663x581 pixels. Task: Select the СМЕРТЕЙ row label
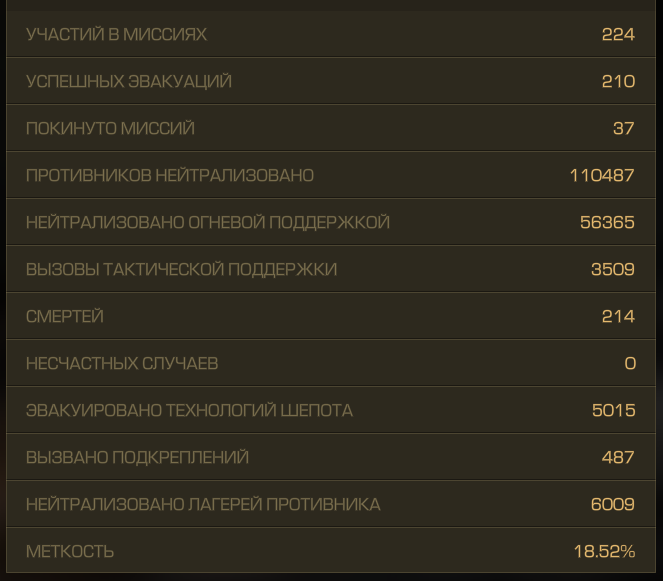[x=65, y=316]
